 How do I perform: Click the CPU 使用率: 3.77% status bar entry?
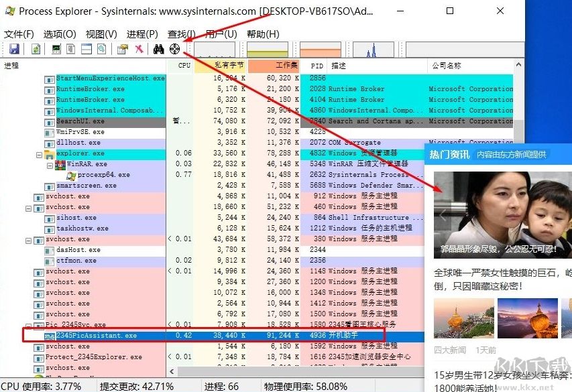(41, 386)
